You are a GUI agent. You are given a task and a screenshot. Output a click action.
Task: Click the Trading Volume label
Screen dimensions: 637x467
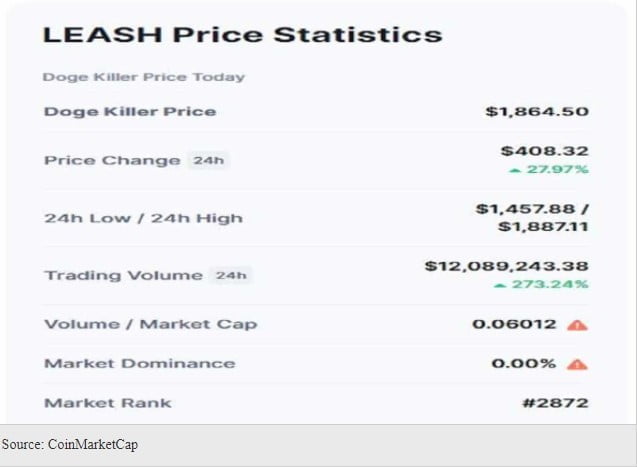(123, 275)
